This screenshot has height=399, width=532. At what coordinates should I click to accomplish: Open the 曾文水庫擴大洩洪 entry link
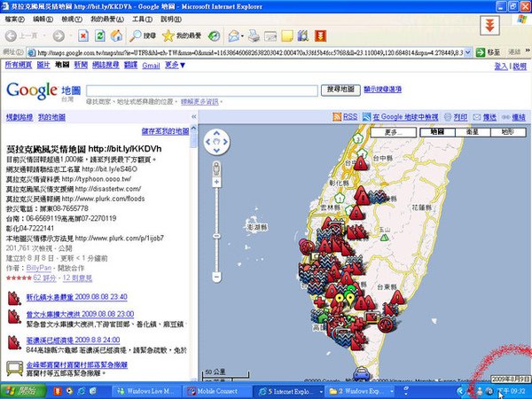pos(80,314)
